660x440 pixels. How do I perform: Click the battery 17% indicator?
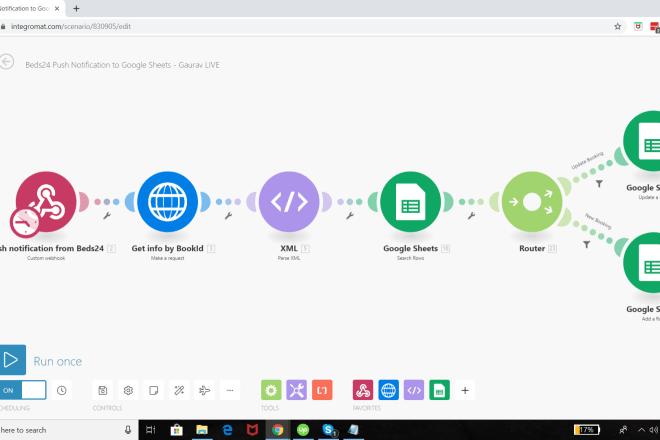point(587,430)
